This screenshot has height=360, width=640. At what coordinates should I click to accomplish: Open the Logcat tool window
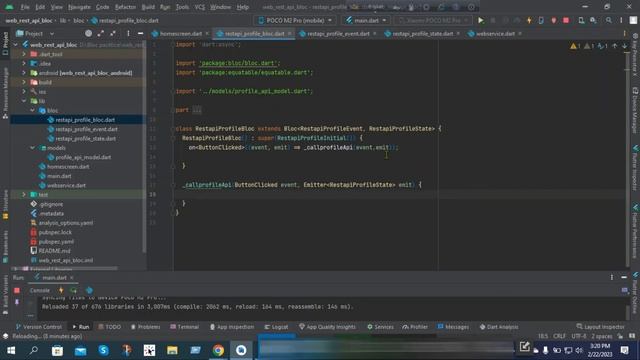(x=276, y=327)
